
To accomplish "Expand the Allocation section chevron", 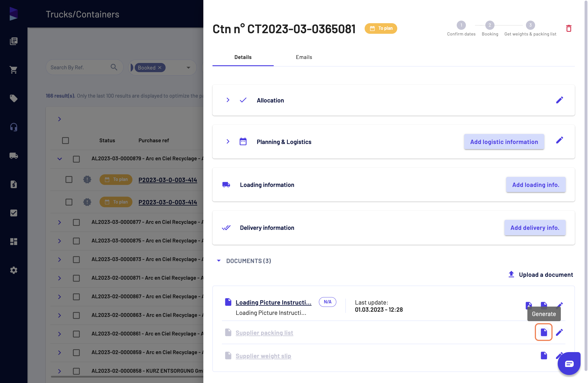I will pos(228,100).
